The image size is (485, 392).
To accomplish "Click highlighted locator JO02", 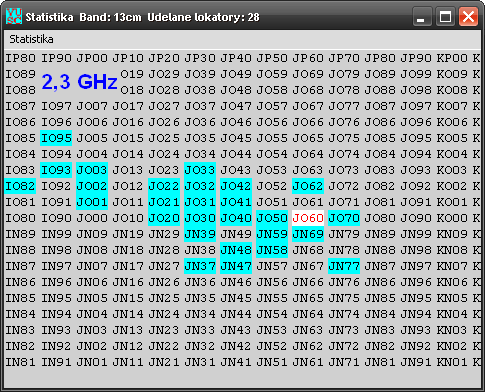I will [92, 186].
